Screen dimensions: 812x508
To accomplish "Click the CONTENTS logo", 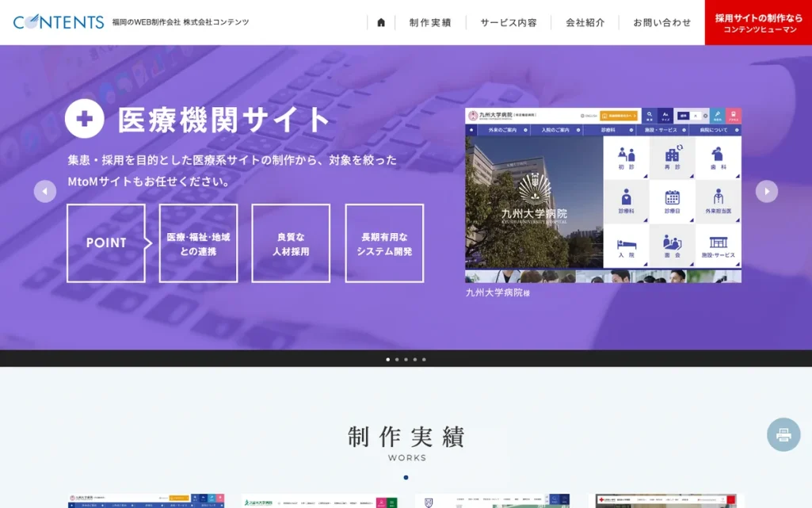I will pyautogui.click(x=59, y=21).
